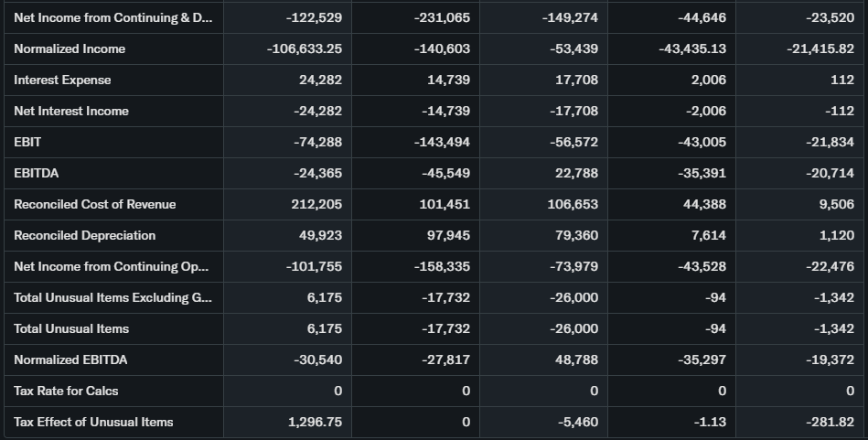The height and width of the screenshot is (440, 868).
Task: Click the Net Interest Income row label
Action: tap(71, 111)
